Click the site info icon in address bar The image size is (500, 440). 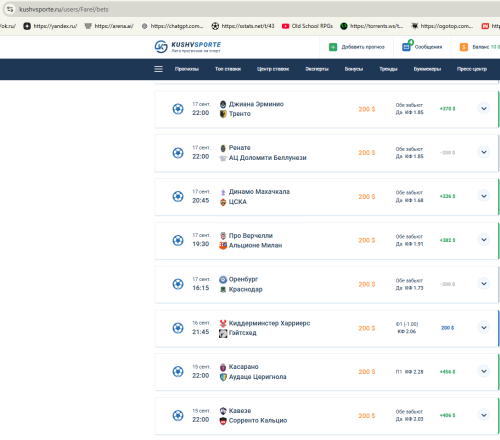click(10, 9)
